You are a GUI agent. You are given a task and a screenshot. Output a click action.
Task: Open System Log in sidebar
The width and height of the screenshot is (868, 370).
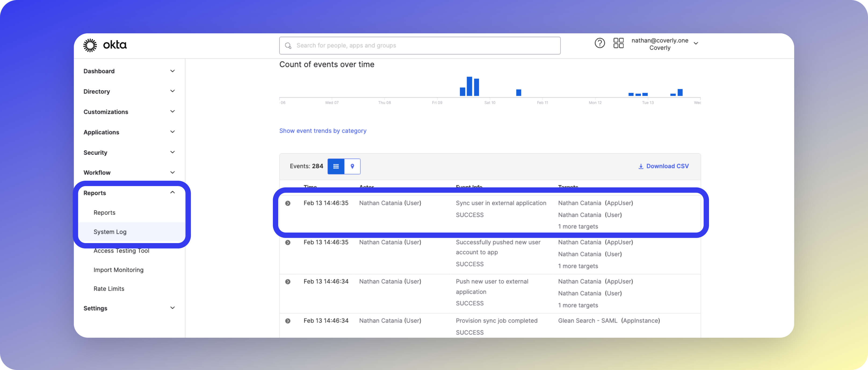coord(110,232)
